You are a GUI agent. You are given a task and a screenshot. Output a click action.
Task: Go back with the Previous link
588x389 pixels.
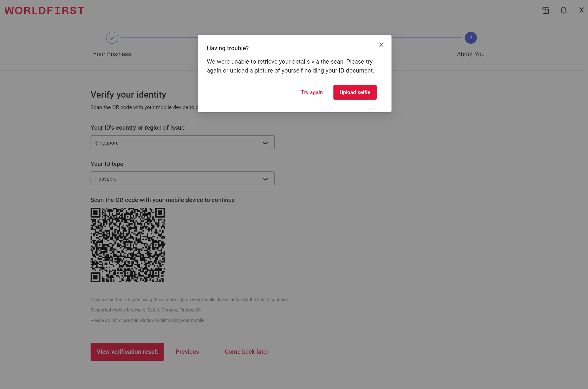pos(187,352)
